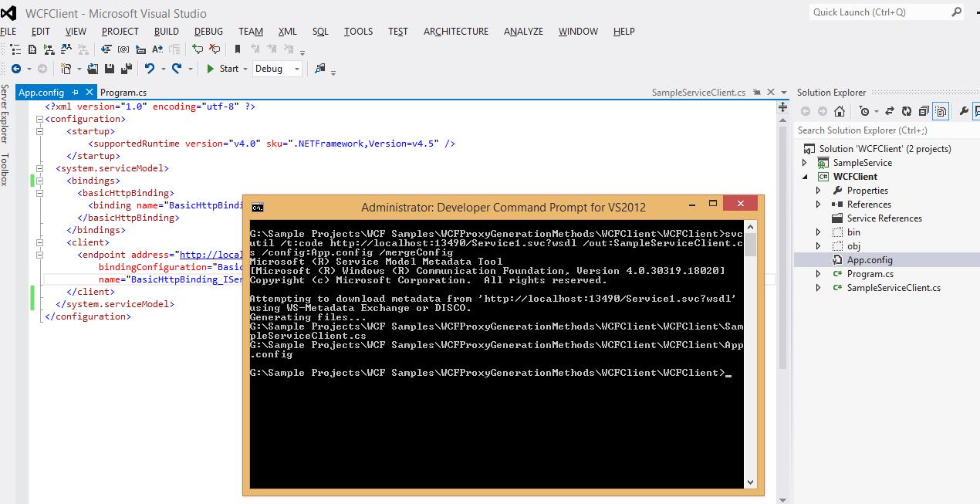Expand the SampleService project node

coord(805,163)
